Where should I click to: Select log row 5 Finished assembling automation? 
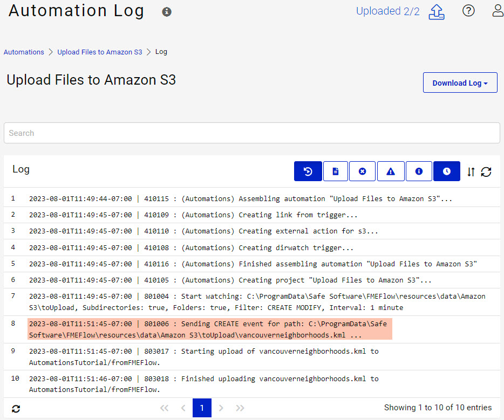click(x=251, y=264)
